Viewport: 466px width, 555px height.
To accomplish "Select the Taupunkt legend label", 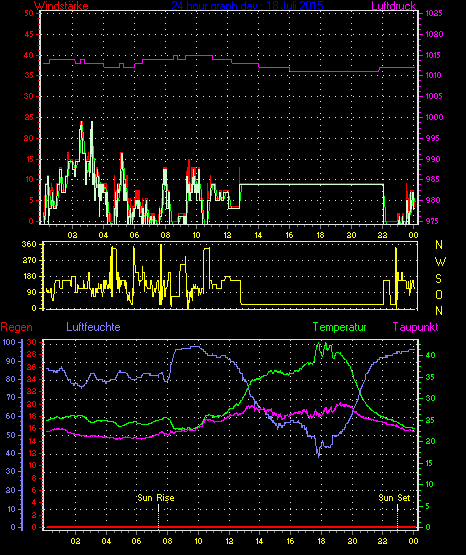I will [415, 327].
